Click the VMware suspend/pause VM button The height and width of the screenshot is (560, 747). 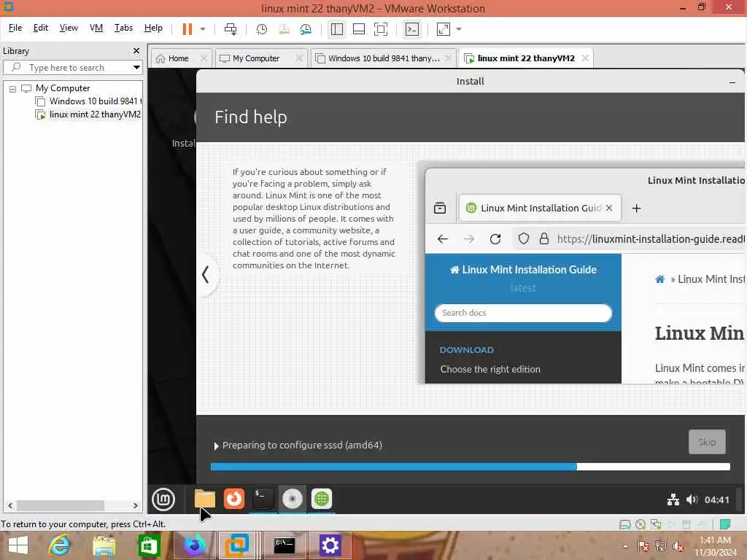tap(187, 29)
